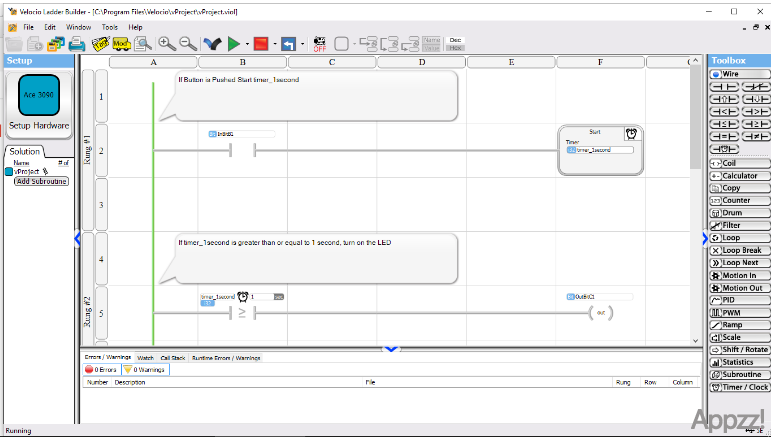This screenshot has width=773, height=438.
Task: Select the greater than contact tool
Action: 756,111
